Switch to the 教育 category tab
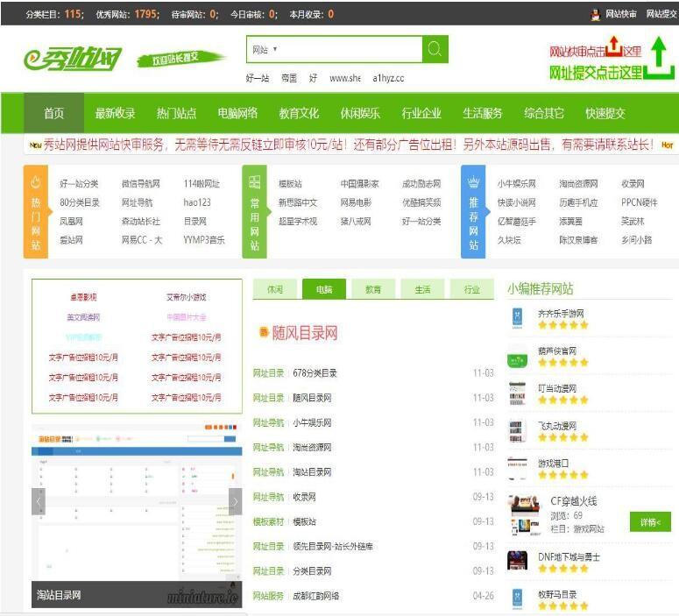Image resolution: width=679 pixels, height=616 pixels. (373, 289)
